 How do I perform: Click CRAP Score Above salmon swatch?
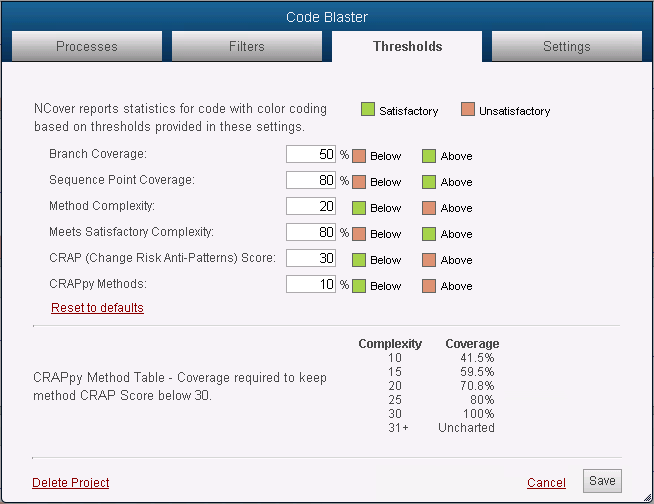coord(429,260)
